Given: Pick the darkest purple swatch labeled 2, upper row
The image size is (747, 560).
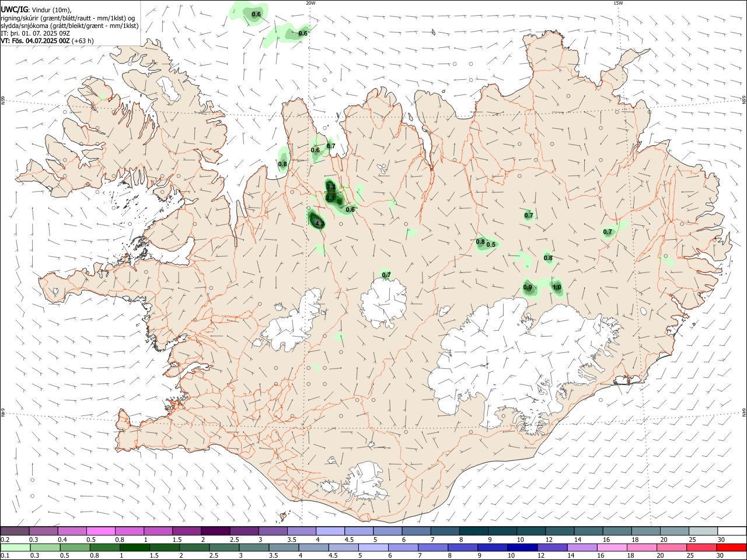Looking at the screenshot, I should coord(215,531).
